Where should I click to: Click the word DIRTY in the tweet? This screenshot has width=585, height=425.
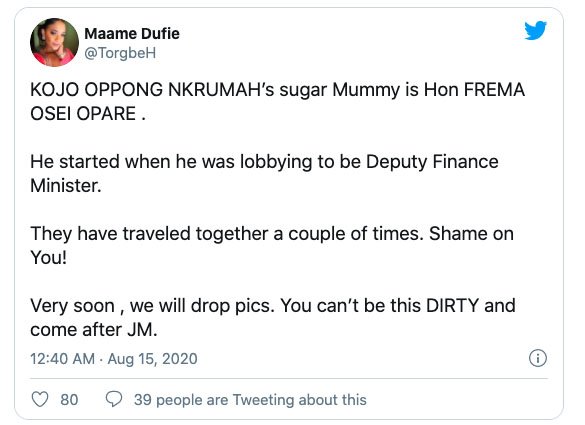(x=452, y=306)
